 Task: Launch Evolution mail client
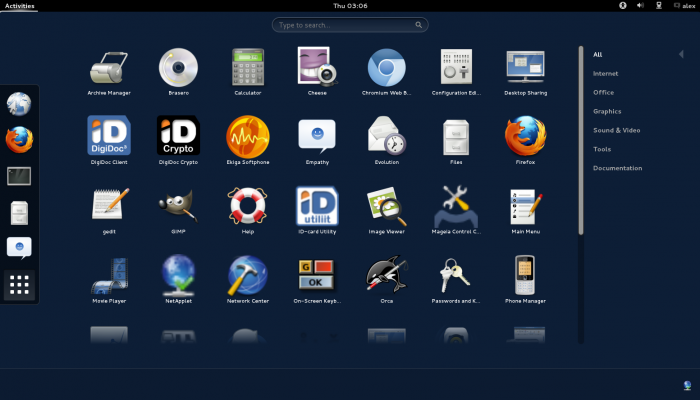387,141
